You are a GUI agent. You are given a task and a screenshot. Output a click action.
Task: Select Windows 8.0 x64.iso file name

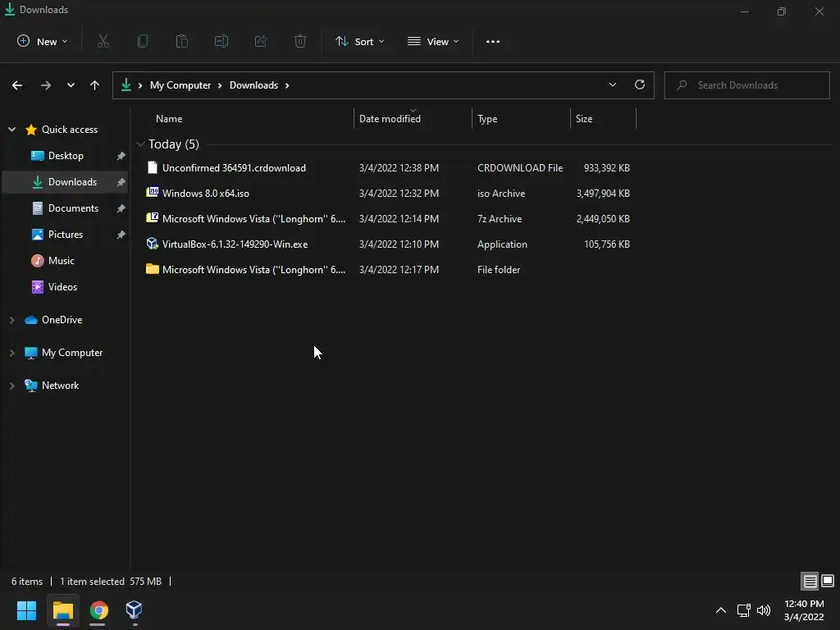[206, 194]
